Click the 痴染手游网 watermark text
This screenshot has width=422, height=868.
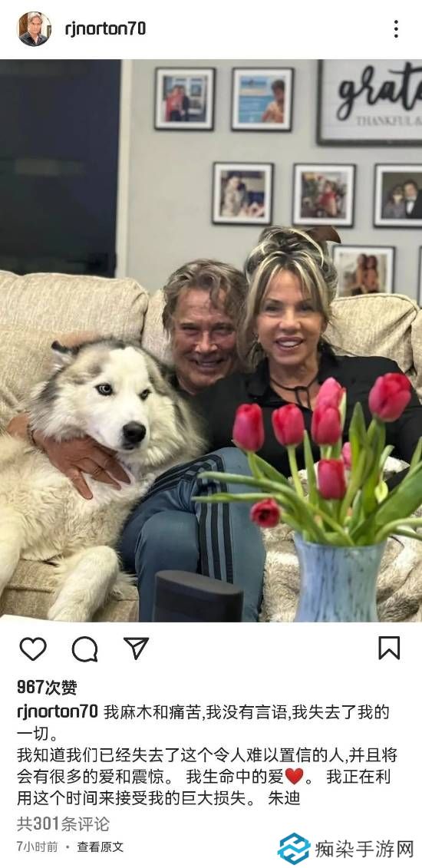pyautogui.click(x=364, y=849)
